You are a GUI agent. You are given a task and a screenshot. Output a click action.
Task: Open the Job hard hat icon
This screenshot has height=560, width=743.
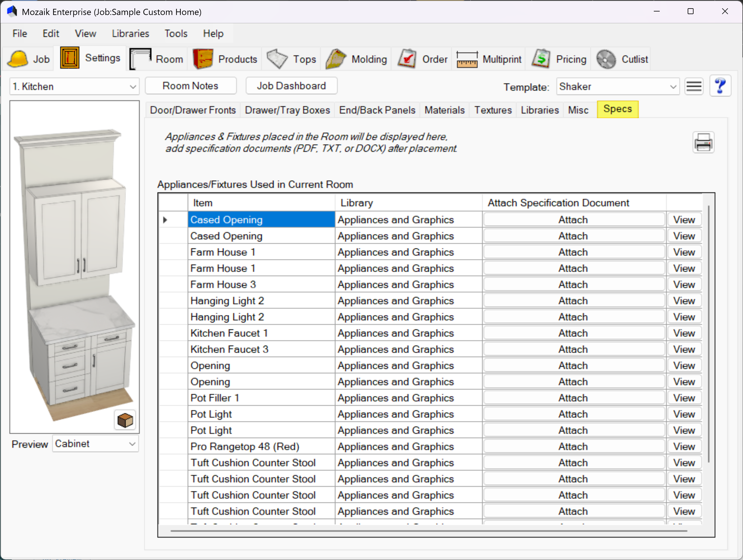pyautogui.click(x=17, y=59)
